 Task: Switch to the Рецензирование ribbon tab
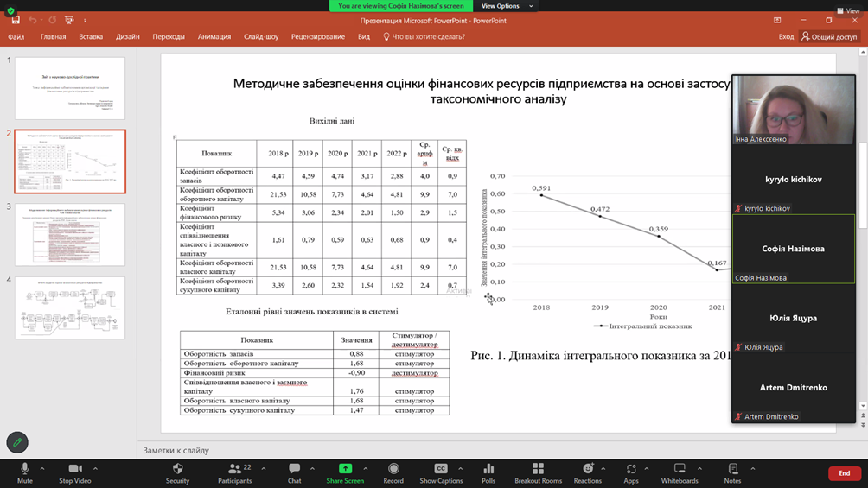point(318,37)
